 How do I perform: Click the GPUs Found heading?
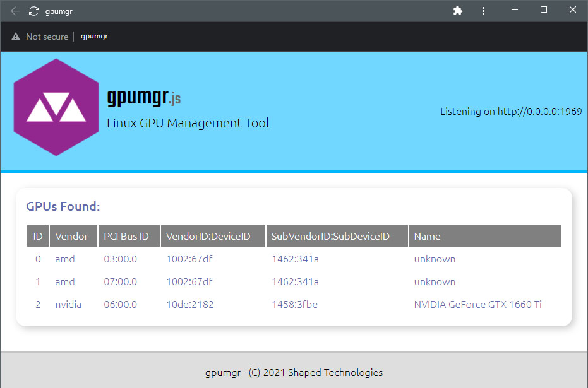click(x=63, y=206)
